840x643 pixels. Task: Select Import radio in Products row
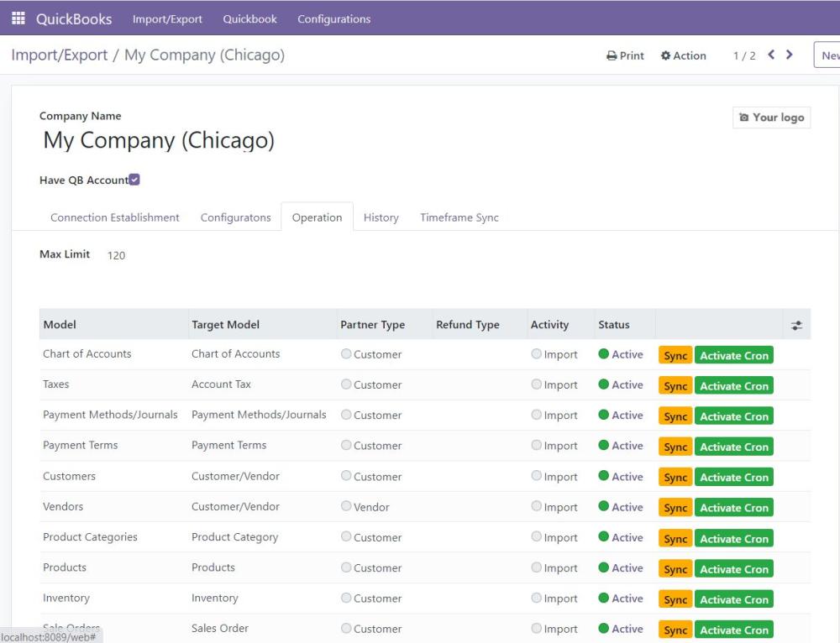point(536,567)
